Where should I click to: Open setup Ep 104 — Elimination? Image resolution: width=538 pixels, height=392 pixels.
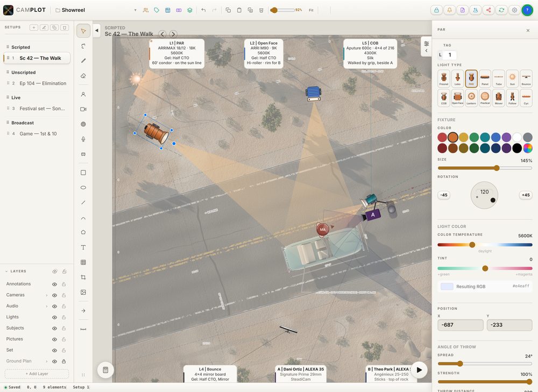37,83
